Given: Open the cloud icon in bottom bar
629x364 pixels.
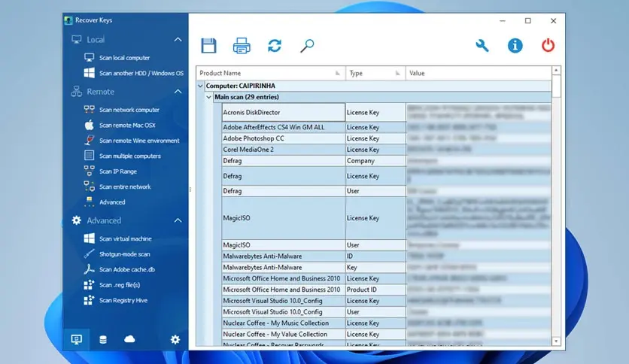Looking at the screenshot, I should [x=129, y=339].
